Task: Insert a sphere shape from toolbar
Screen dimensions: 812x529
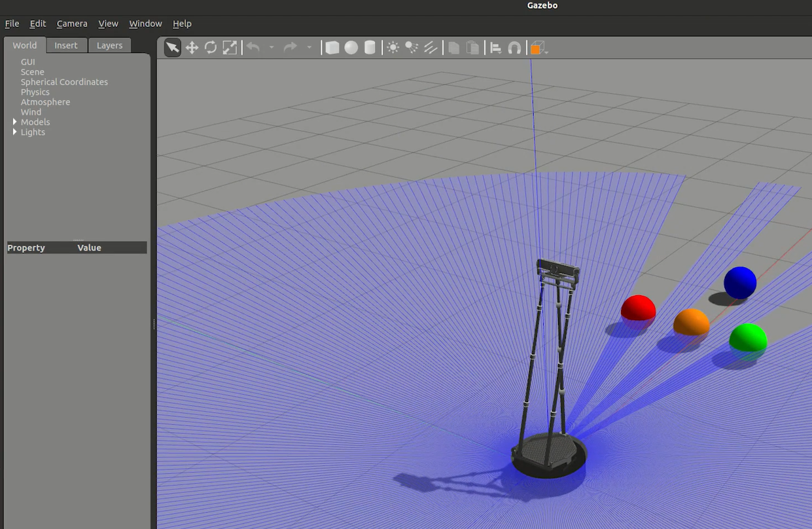Action: [x=351, y=48]
